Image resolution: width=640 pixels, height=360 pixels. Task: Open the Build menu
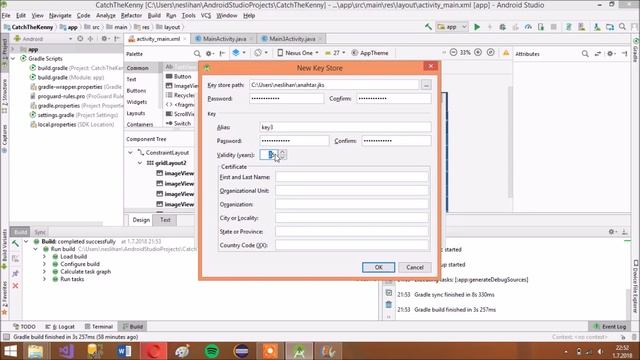pos(154,16)
